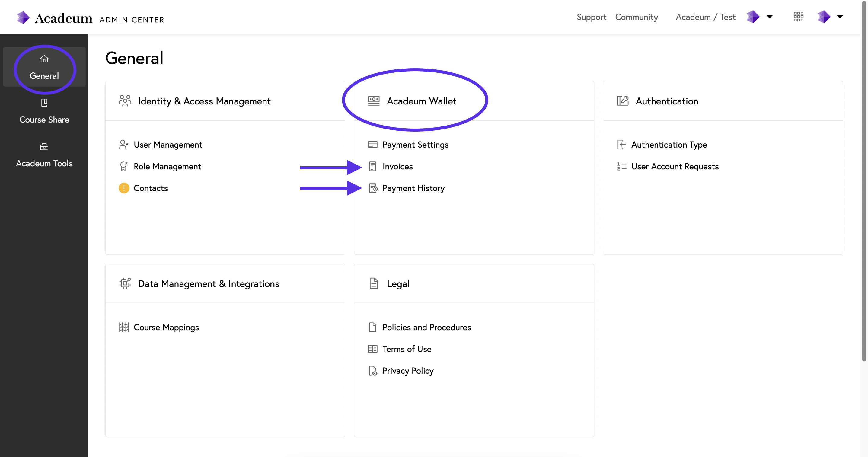Image resolution: width=868 pixels, height=457 pixels.
Task: Click the Policies and Procedures page icon
Action: [373, 327]
